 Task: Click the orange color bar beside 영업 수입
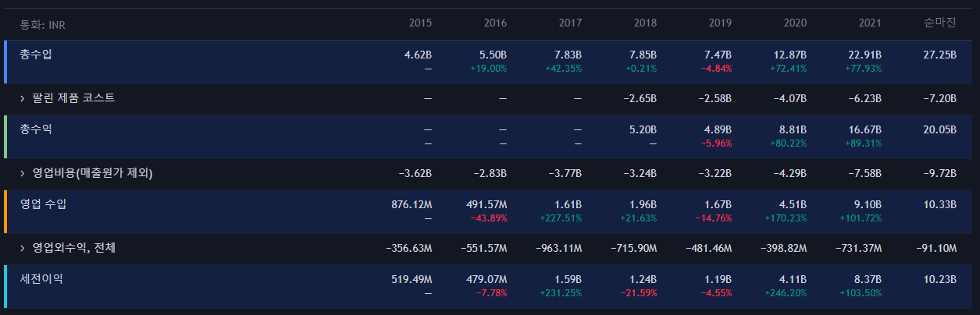[x=5, y=211]
